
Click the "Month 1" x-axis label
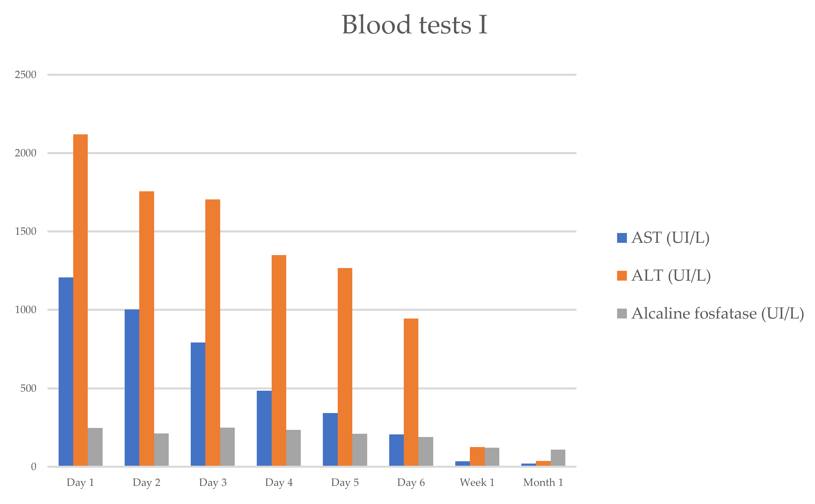[x=543, y=482]
